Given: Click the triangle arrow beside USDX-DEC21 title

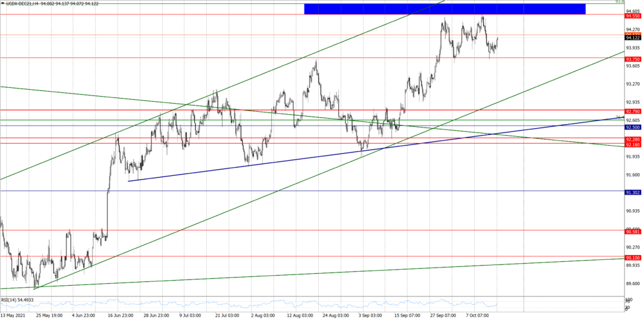Looking at the screenshot, I should click(3, 3).
